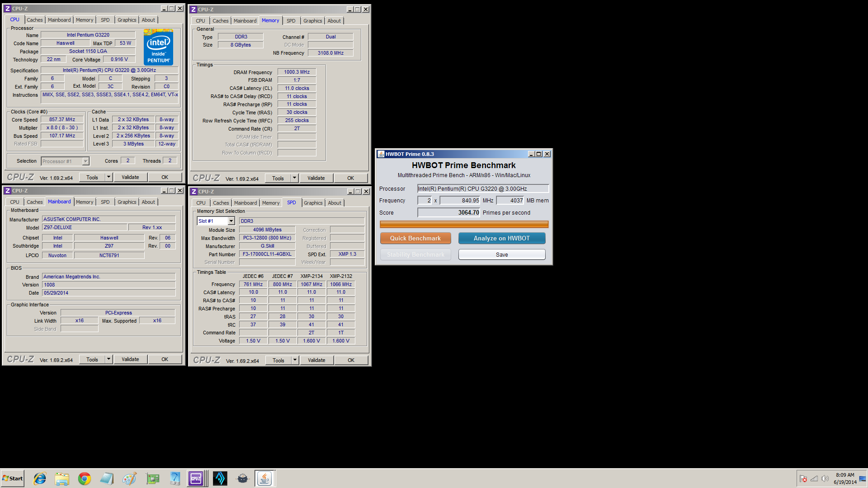868x488 pixels.
Task: Open the black teal-arrow app in taskbar
Action: [220, 478]
